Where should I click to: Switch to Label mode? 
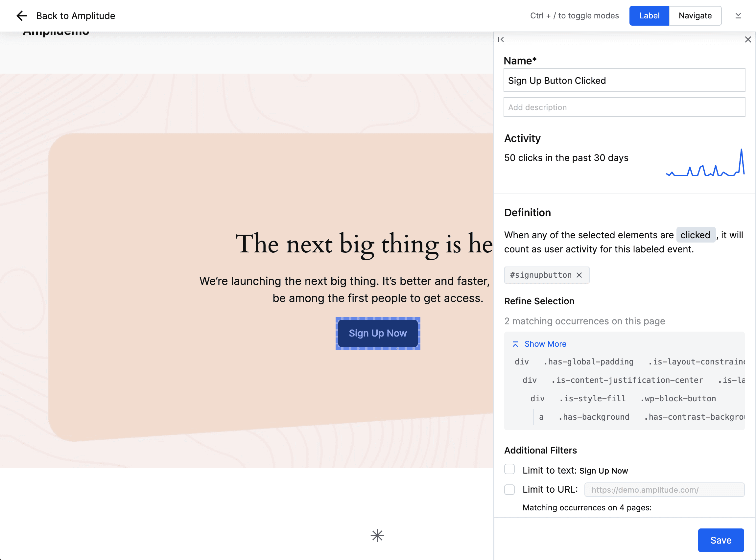tap(649, 15)
